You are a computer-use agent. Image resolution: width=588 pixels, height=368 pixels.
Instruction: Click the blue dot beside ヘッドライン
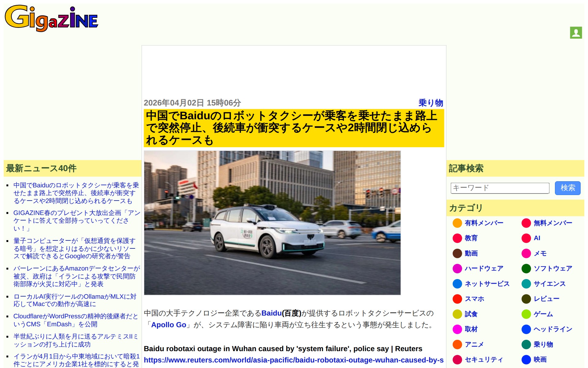(526, 329)
